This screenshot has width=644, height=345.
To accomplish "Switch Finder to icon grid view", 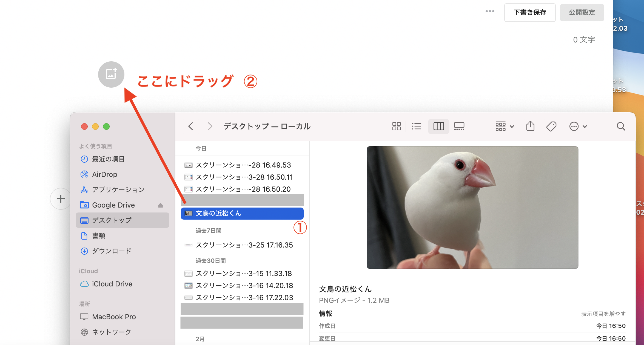I will (396, 126).
